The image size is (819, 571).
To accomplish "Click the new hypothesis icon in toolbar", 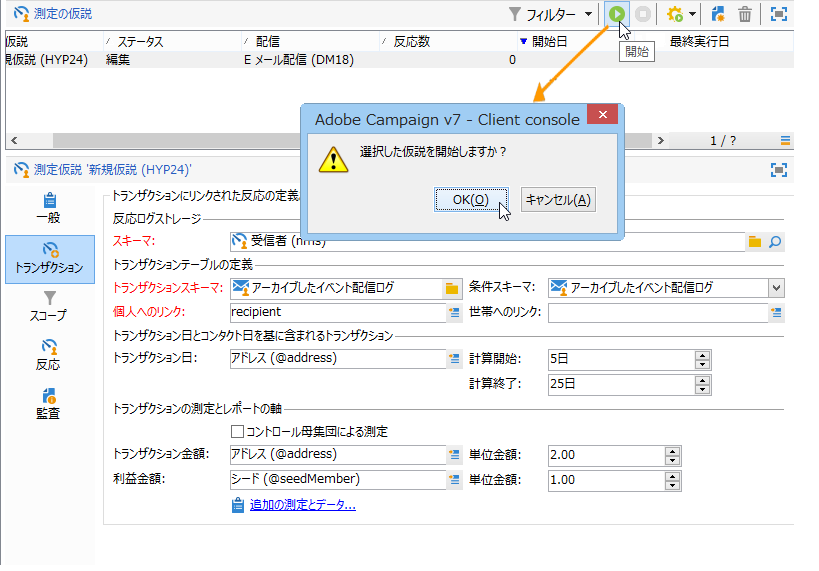I will point(718,14).
